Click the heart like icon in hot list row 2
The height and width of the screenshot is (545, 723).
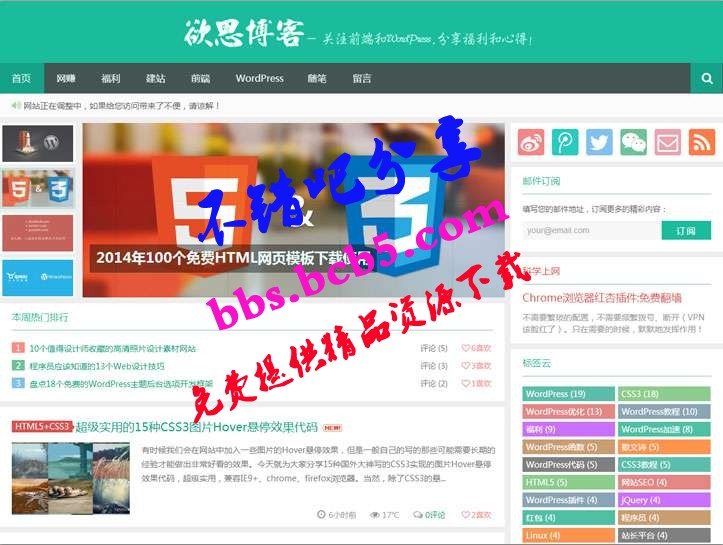[x=465, y=366]
